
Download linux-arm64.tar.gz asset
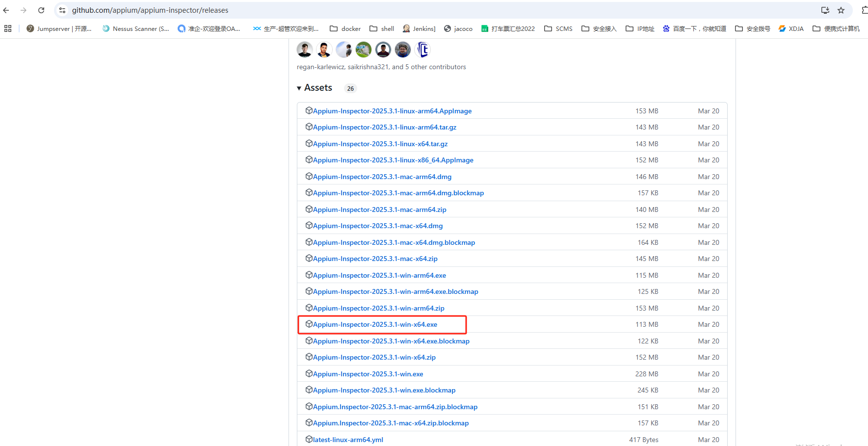385,127
